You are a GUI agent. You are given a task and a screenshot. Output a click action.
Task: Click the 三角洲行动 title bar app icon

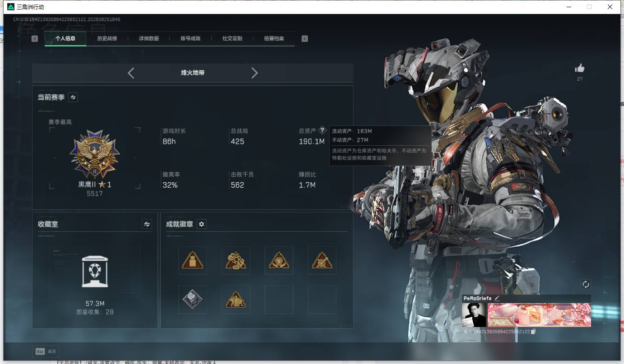click(x=11, y=7)
